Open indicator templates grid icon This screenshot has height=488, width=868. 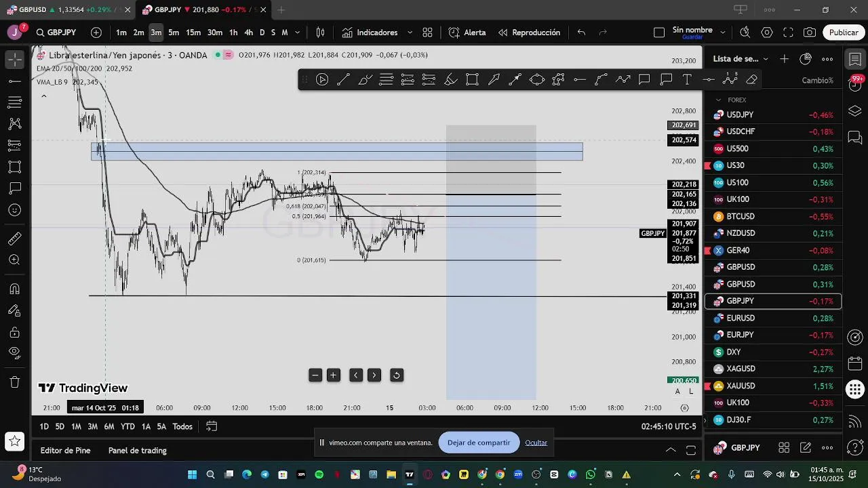point(427,33)
